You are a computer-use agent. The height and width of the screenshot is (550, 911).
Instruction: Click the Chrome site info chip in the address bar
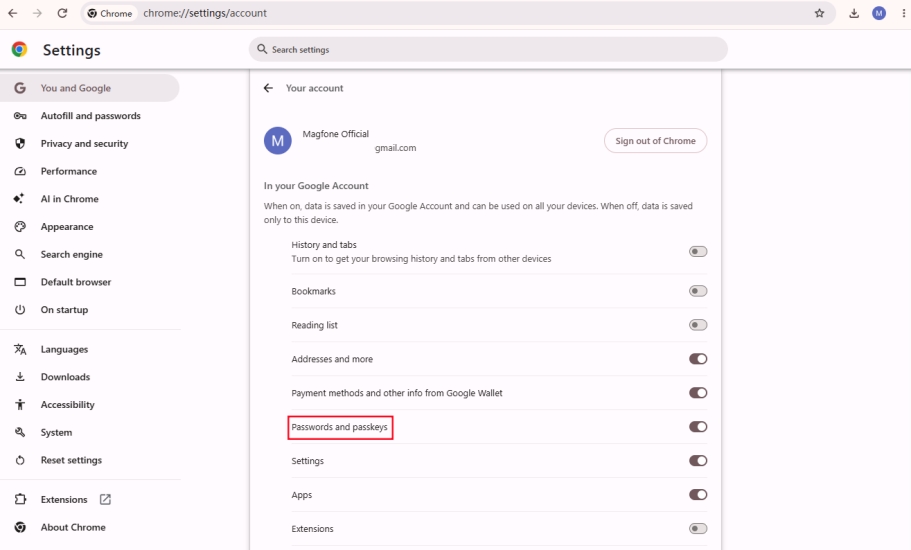coord(110,13)
